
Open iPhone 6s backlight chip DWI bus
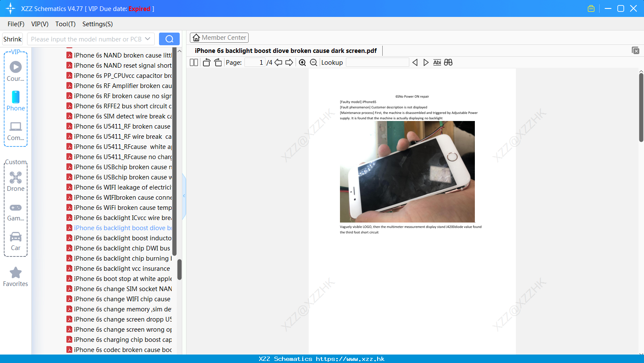[120, 248]
